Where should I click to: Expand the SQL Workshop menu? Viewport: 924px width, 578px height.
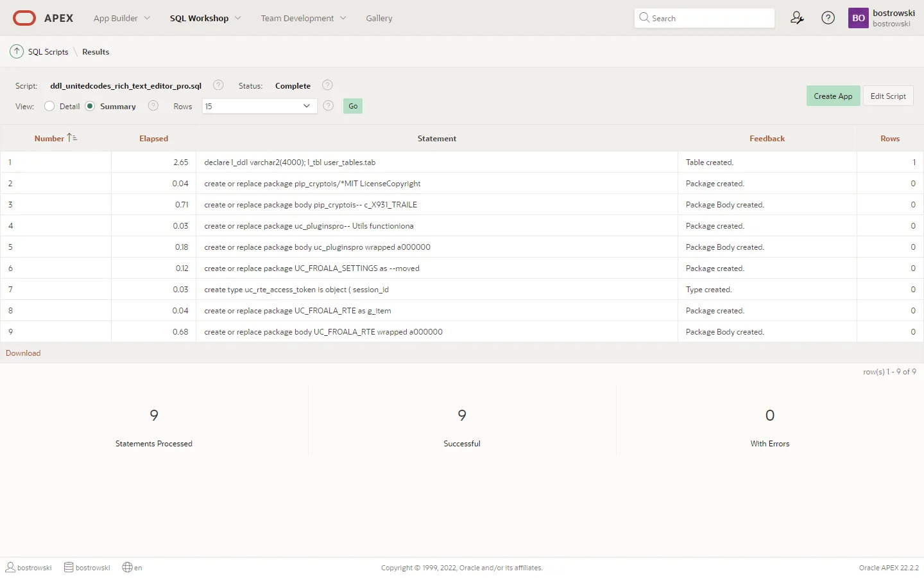tap(205, 18)
